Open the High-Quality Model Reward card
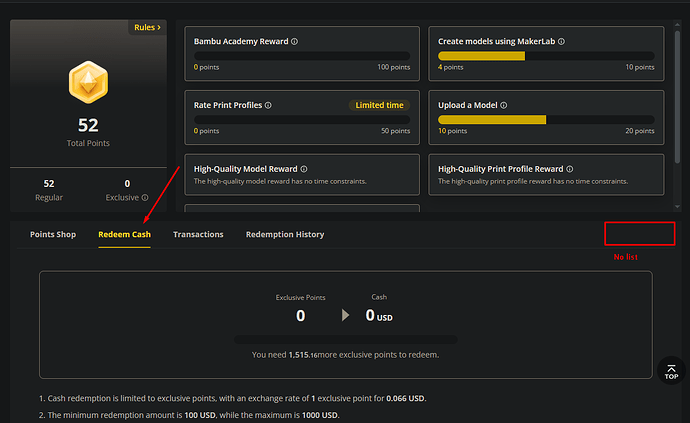This screenshot has height=423, width=690. [302, 174]
